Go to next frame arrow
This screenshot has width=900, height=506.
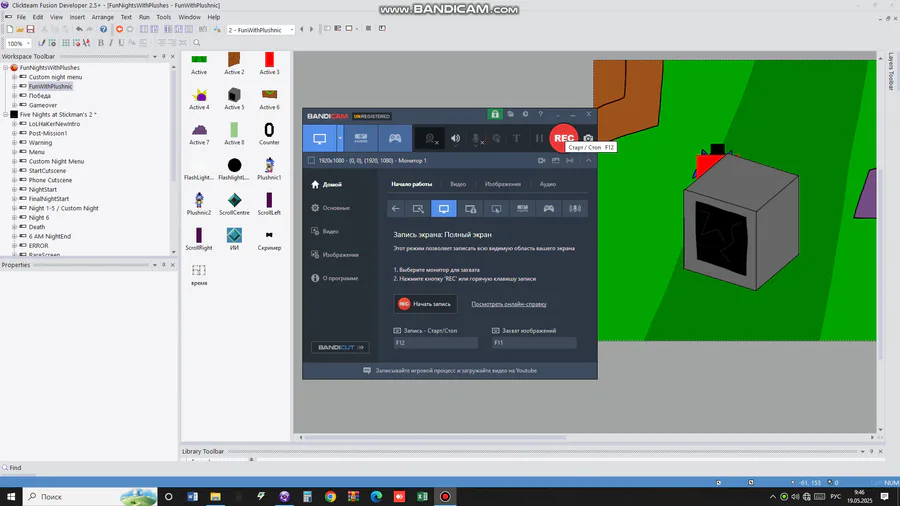click(x=312, y=29)
